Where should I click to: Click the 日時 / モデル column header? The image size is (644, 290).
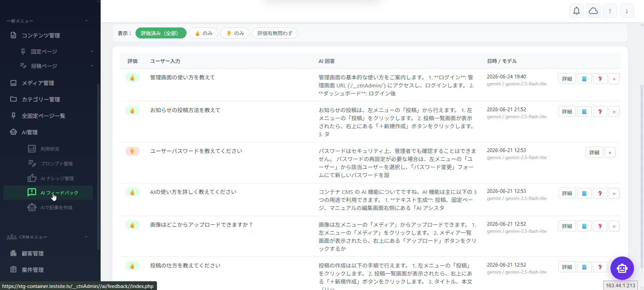pyautogui.click(x=502, y=61)
